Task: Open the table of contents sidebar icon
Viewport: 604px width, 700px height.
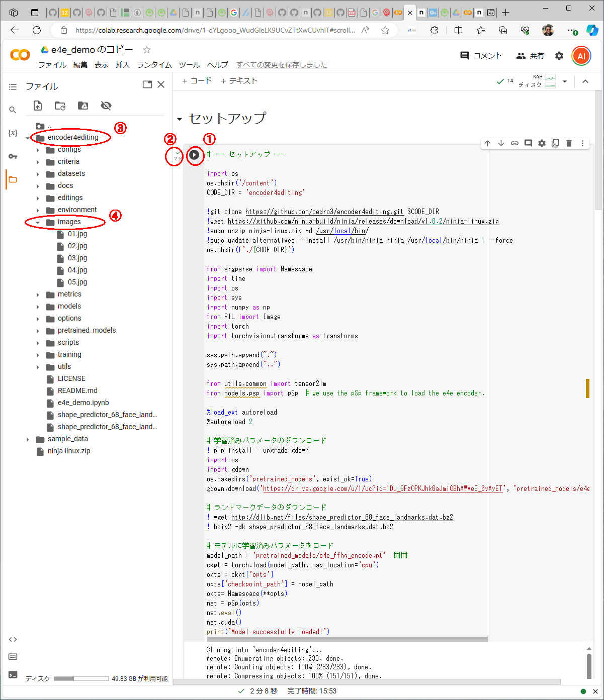Action: (x=13, y=87)
